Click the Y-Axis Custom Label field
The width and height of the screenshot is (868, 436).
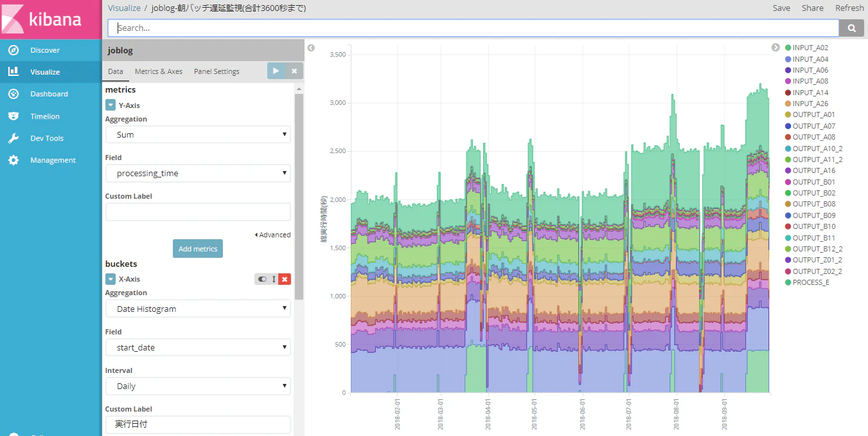198,212
